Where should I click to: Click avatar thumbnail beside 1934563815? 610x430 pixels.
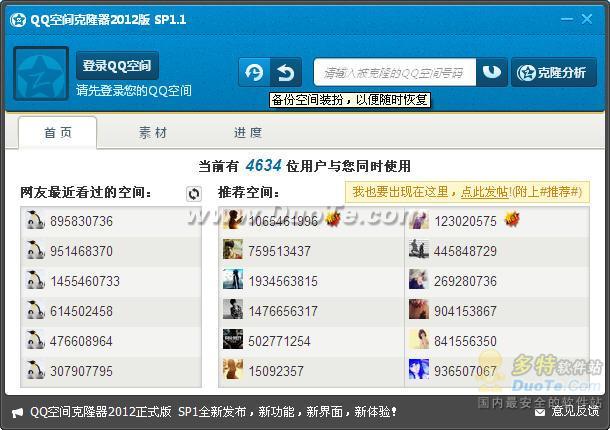pyautogui.click(x=233, y=279)
